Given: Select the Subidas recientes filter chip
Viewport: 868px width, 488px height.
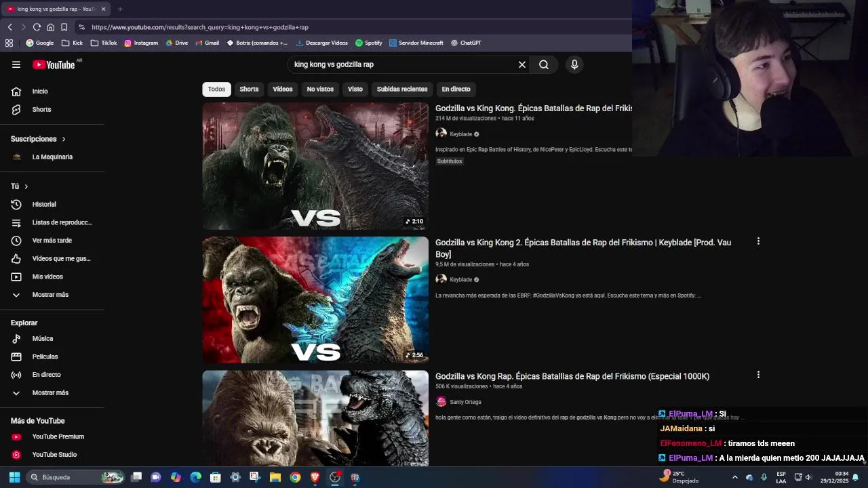Looking at the screenshot, I should [402, 89].
